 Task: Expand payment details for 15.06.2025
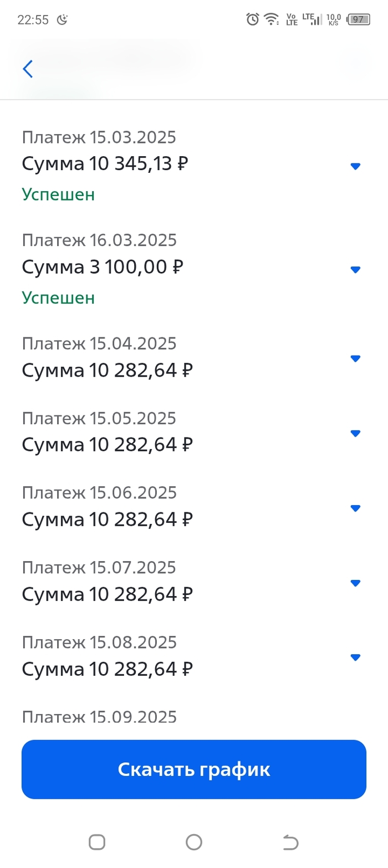356,508
